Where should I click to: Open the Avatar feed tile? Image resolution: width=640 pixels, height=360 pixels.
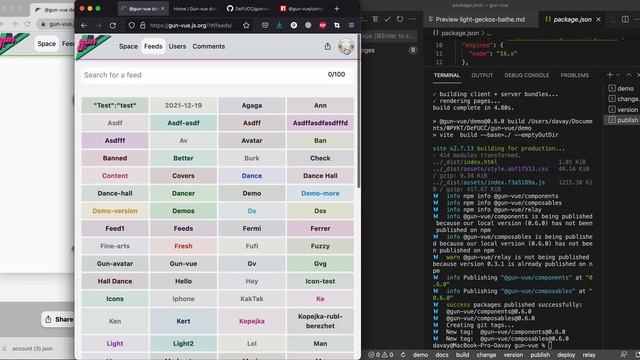click(x=252, y=141)
